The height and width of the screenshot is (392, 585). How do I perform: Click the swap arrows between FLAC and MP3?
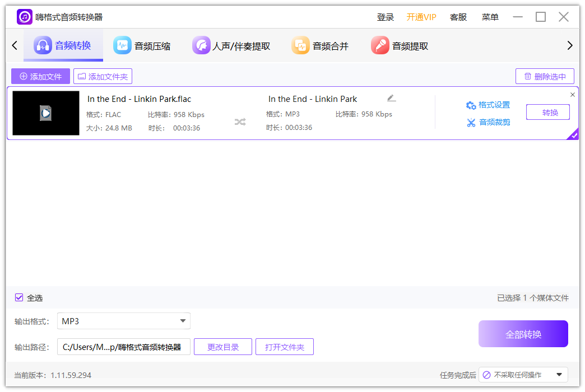(x=240, y=122)
